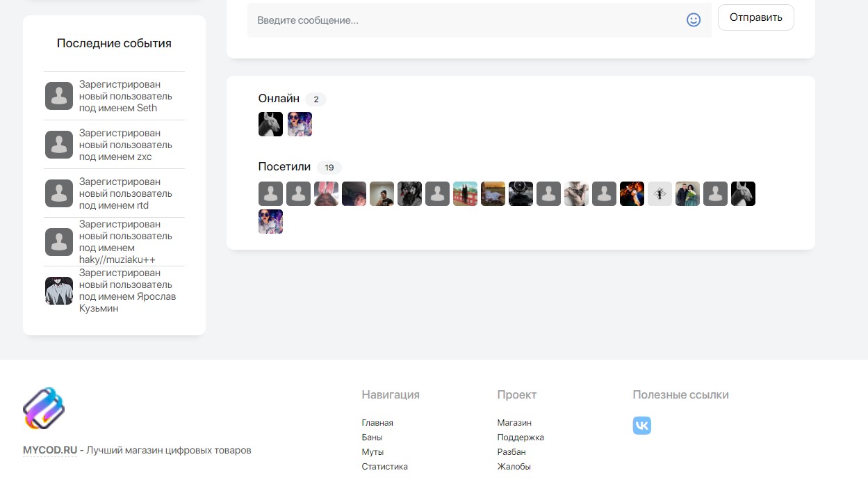Open the Магазин link
The width and height of the screenshot is (868, 489).
pos(514,423)
